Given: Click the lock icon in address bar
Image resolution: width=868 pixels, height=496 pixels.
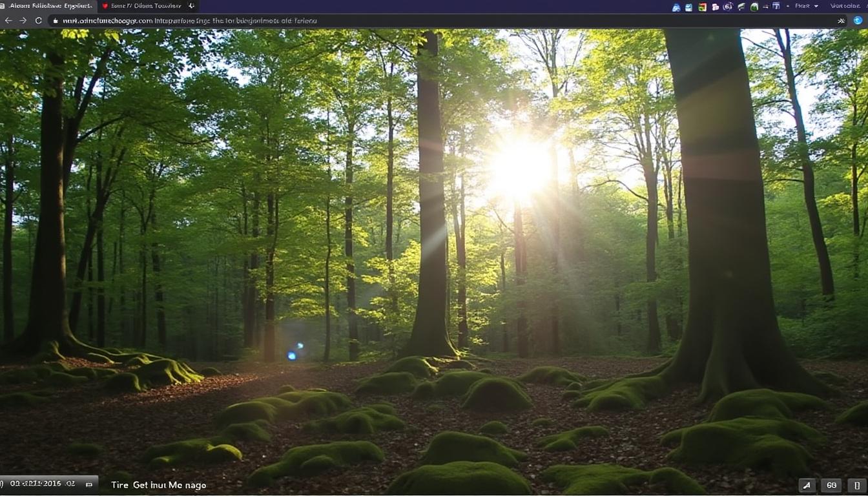Looking at the screenshot, I should pos(56,21).
